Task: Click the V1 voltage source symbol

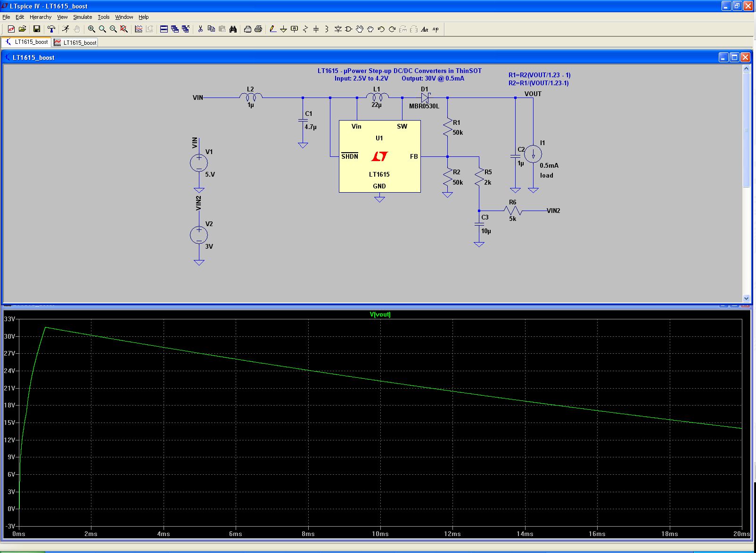Action: pyautogui.click(x=199, y=163)
